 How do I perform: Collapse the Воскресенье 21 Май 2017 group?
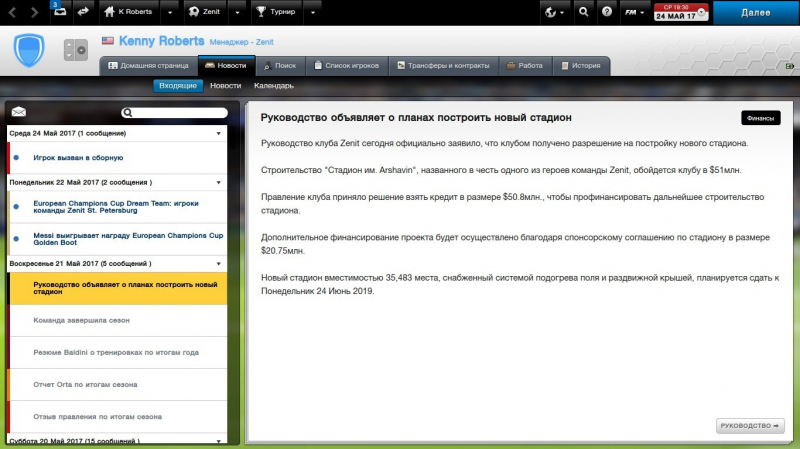(218, 264)
